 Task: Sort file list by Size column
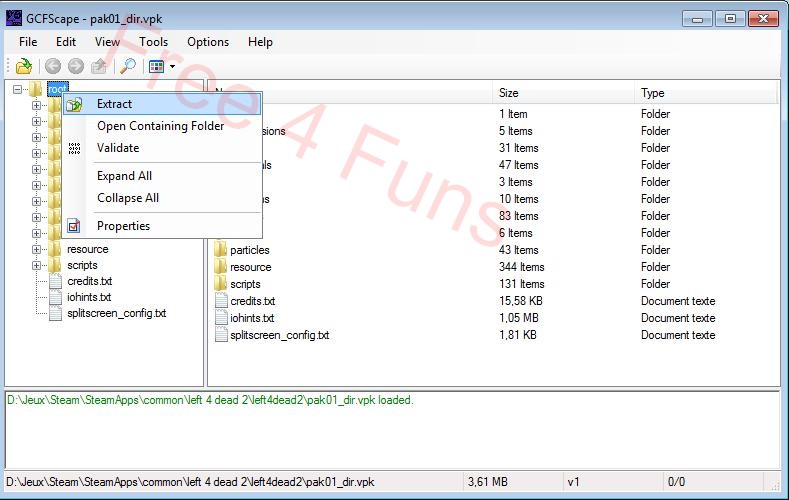pos(509,93)
